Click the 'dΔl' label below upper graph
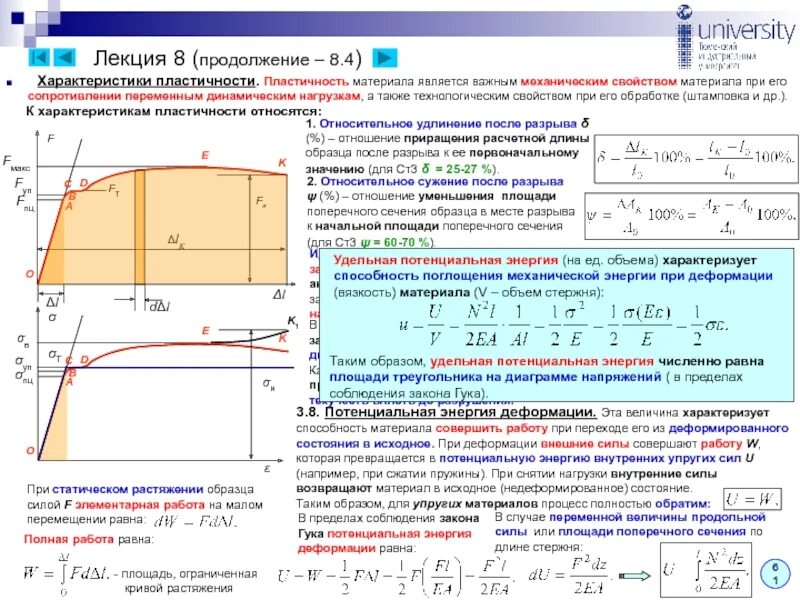 point(159,306)
